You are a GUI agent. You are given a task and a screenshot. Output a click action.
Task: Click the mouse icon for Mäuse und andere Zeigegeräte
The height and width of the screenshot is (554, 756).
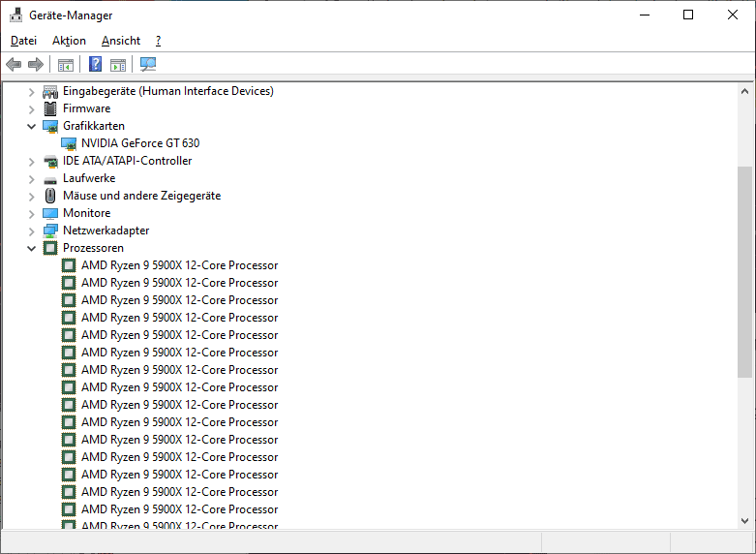50,196
